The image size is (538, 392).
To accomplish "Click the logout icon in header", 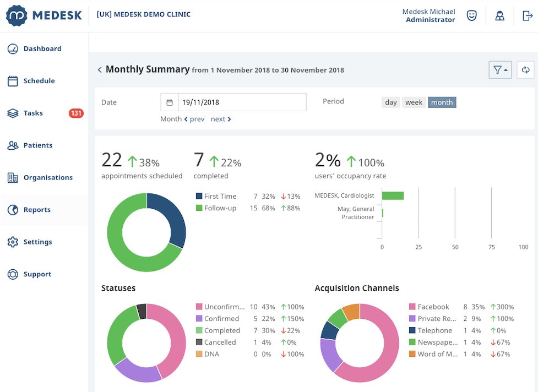I will tap(527, 15).
